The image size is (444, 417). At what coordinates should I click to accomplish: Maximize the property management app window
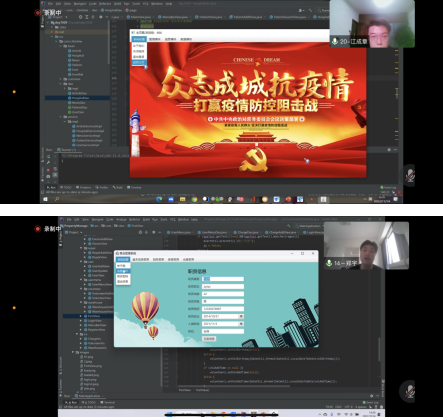pos(302,253)
